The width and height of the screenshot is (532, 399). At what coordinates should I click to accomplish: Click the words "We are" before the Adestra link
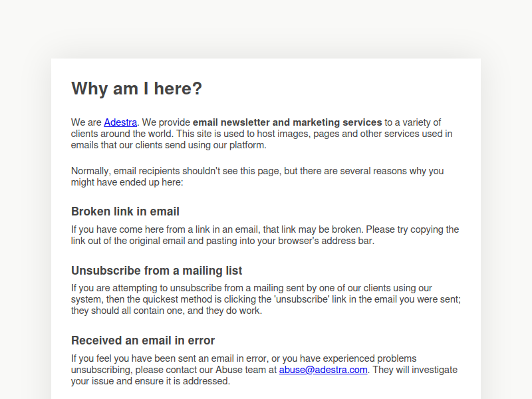click(x=86, y=122)
